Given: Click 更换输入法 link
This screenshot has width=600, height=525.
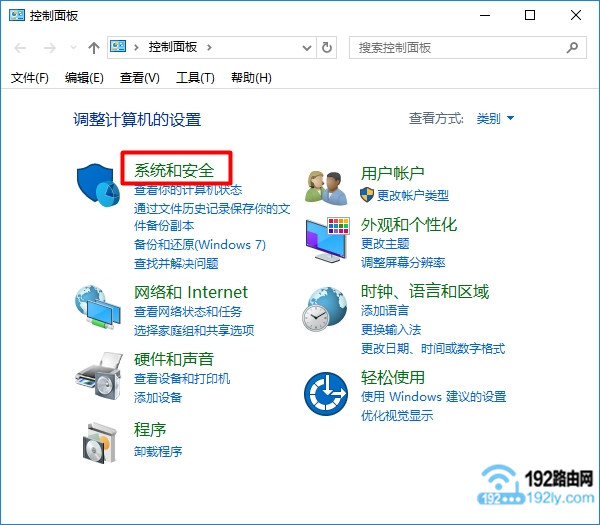Looking at the screenshot, I should pyautogui.click(x=391, y=329).
